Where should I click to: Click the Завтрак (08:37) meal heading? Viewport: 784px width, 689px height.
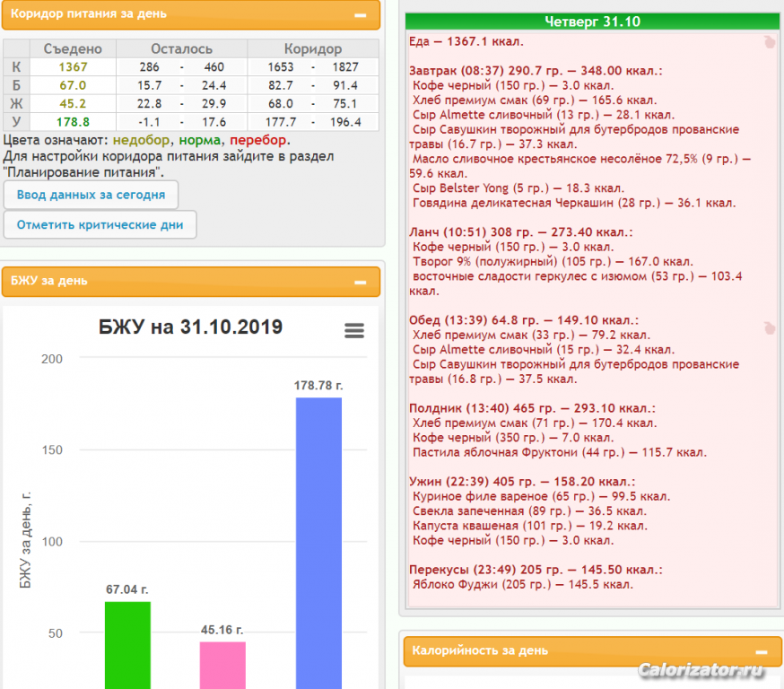pos(536,71)
